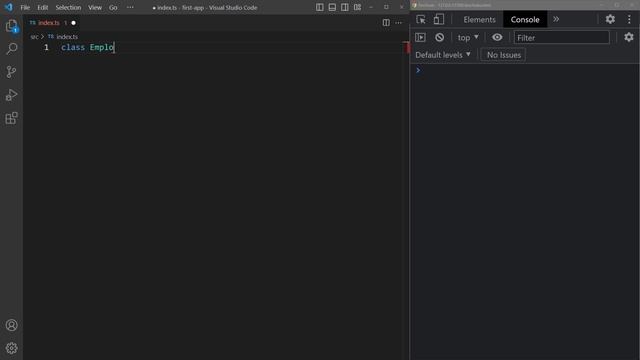Open the Default levels dropdown
This screenshot has width=640, height=360.
pos(443,55)
